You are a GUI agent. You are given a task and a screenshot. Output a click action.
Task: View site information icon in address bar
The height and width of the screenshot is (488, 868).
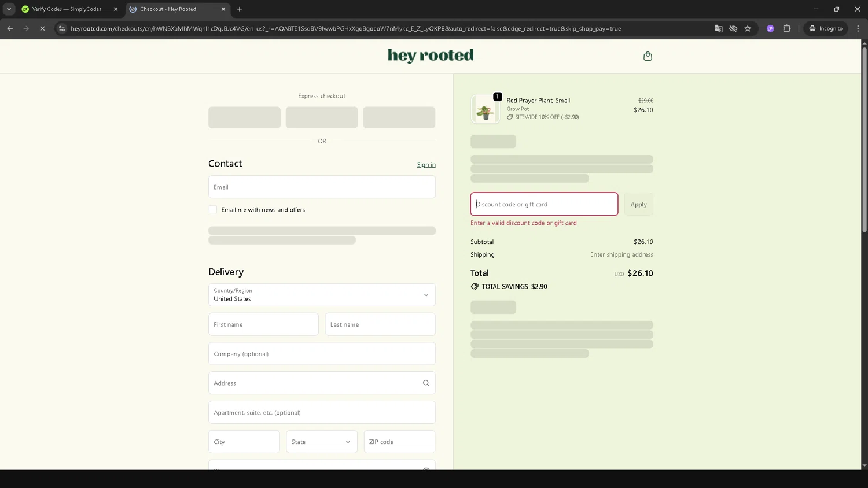(x=62, y=28)
